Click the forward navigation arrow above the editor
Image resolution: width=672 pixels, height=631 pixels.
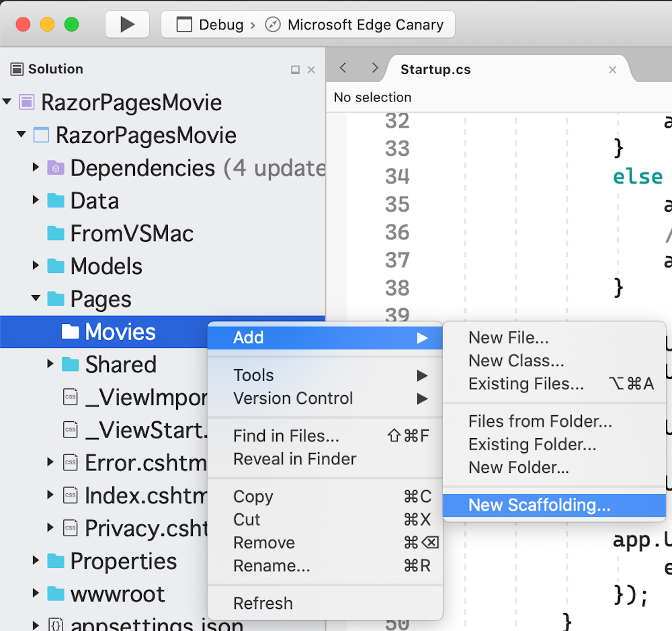tap(375, 68)
